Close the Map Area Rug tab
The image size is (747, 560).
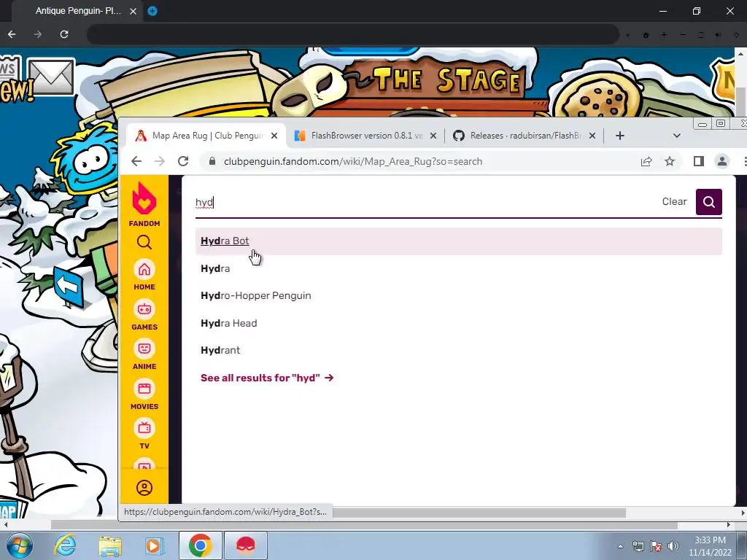(274, 136)
